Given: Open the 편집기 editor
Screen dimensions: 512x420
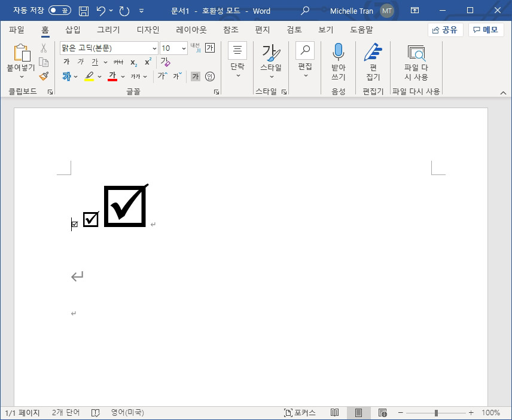Looking at the screenshot, I should (x=373, y=62).
